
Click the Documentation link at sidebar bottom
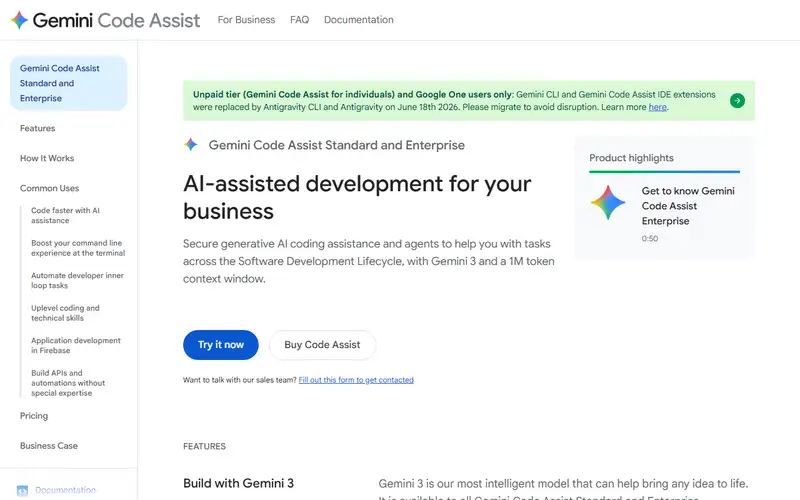65,490
